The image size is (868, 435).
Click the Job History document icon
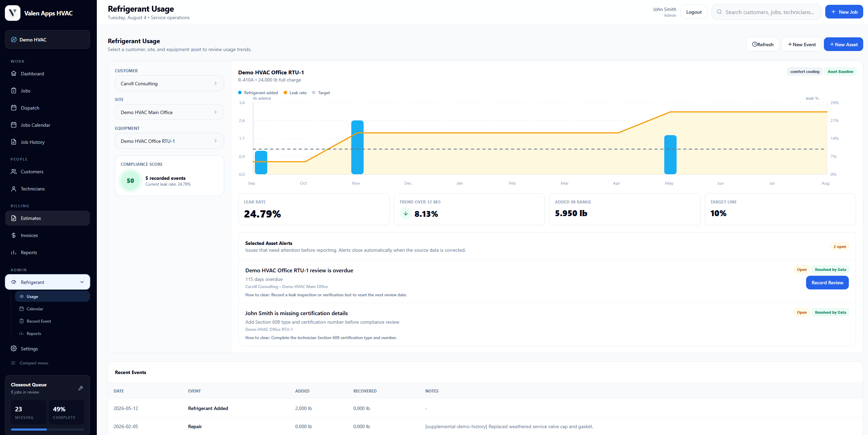tap(14, 142)
